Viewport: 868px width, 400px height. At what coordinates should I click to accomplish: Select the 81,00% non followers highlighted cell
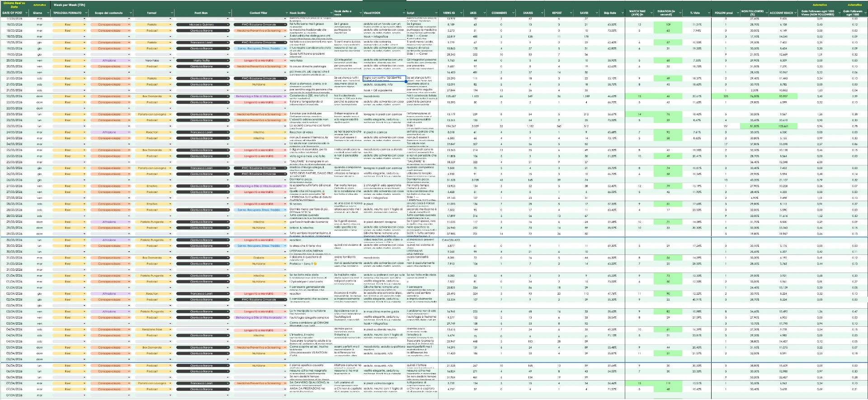pos(755,126)
